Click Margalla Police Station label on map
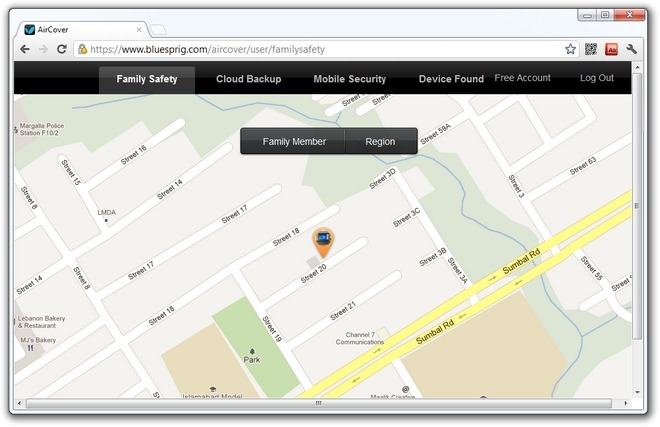 (x=41, y=129)
